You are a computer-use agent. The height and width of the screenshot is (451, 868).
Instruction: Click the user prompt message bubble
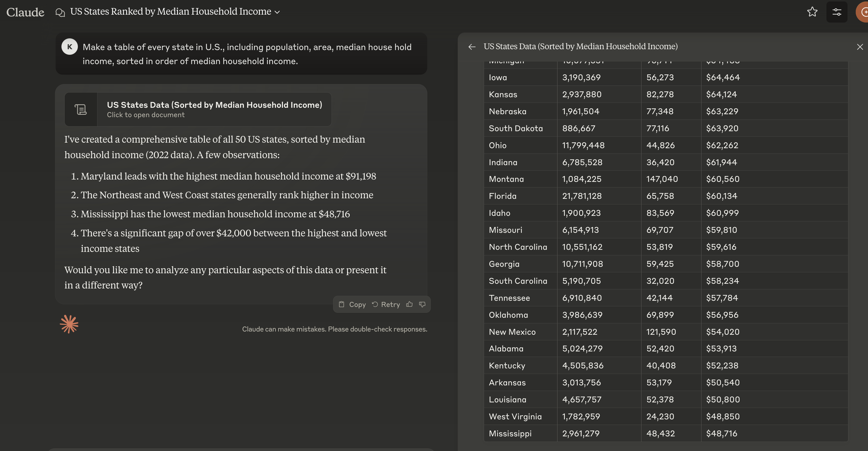241,54
